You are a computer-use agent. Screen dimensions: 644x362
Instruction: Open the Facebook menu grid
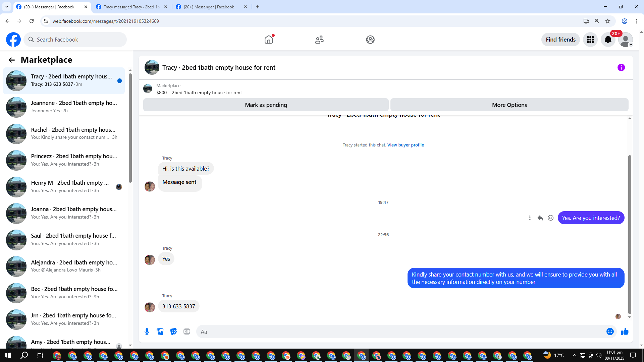pyautogui.click(x=590, y=40)
